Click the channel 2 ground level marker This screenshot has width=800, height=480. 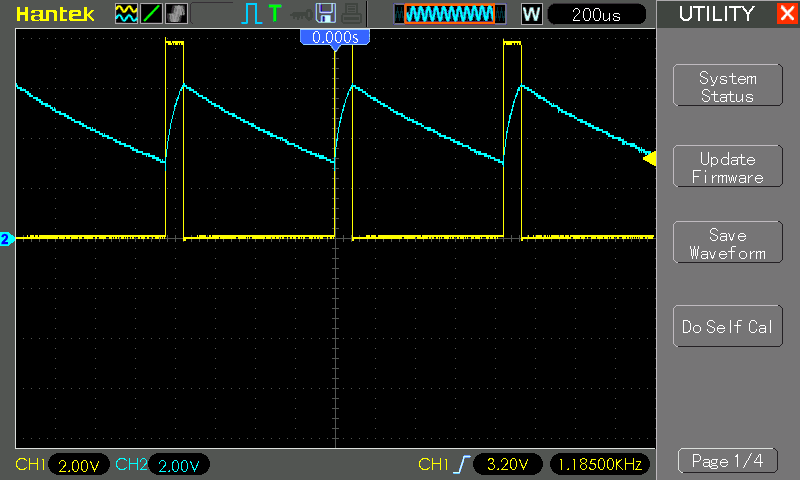point(6,239)
